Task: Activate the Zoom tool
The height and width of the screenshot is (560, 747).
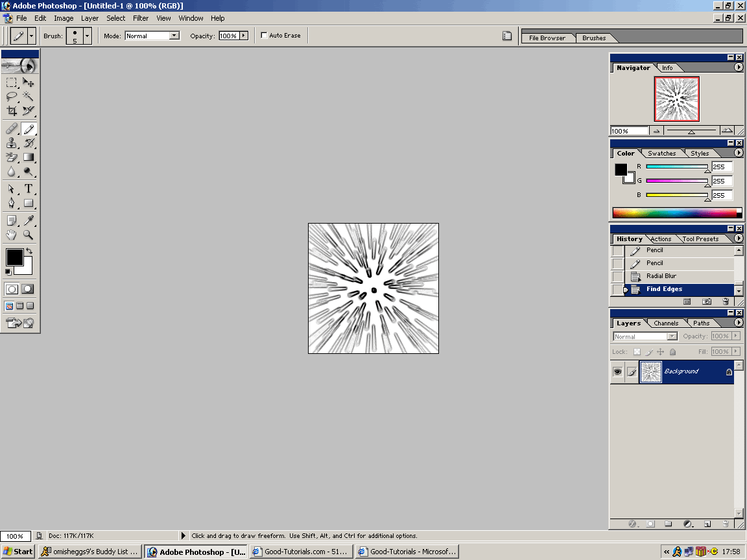Action: pyautogui.click(x=28, y=235)
